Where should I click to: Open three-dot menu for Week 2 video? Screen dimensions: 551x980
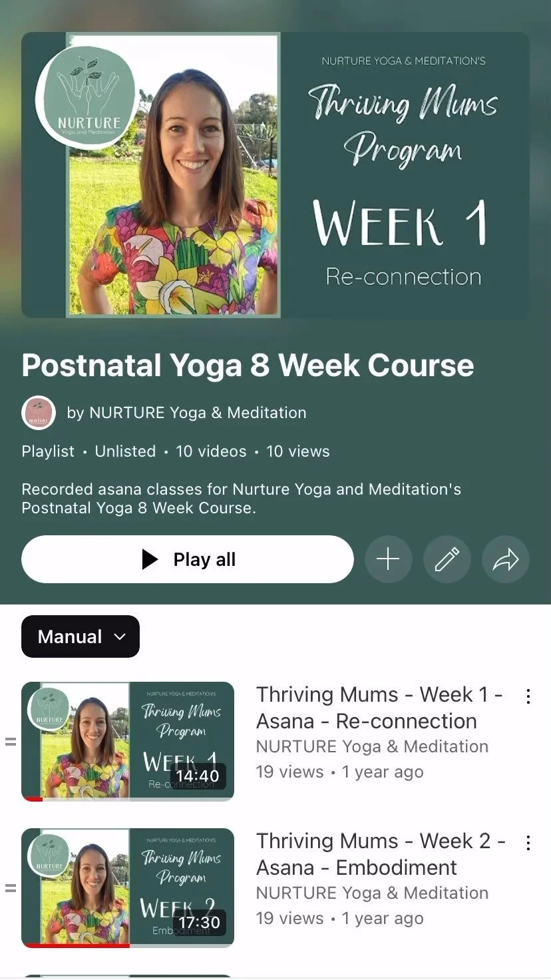coord(528,843)
